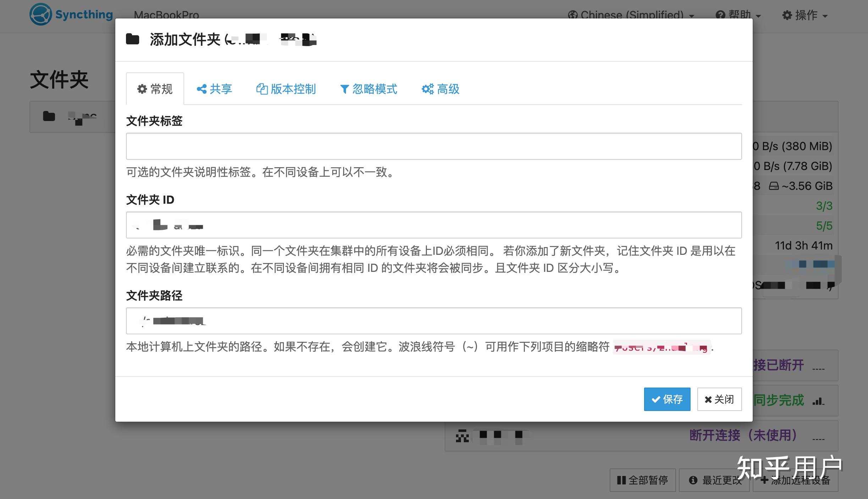This screenshot has height=499, width=868.
Task: Click the identicon beside 断开连接 device
Action: click(462, 436)
